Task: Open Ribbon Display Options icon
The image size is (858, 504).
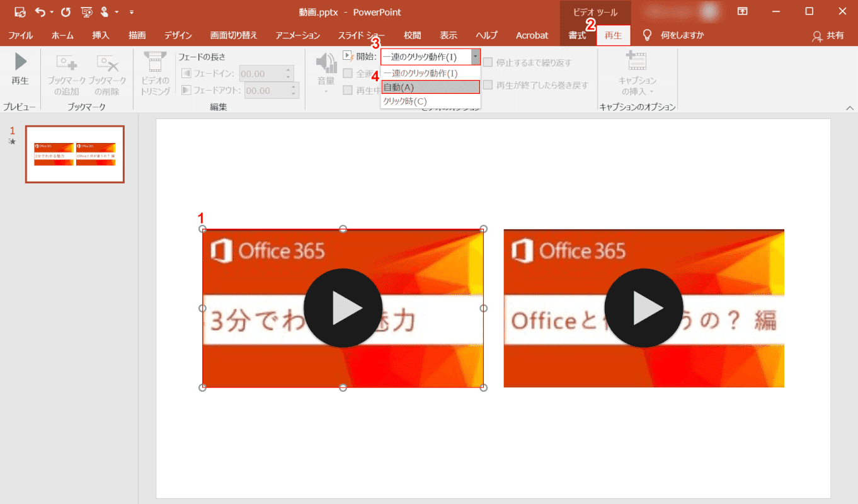Action: tap(743, 11)
